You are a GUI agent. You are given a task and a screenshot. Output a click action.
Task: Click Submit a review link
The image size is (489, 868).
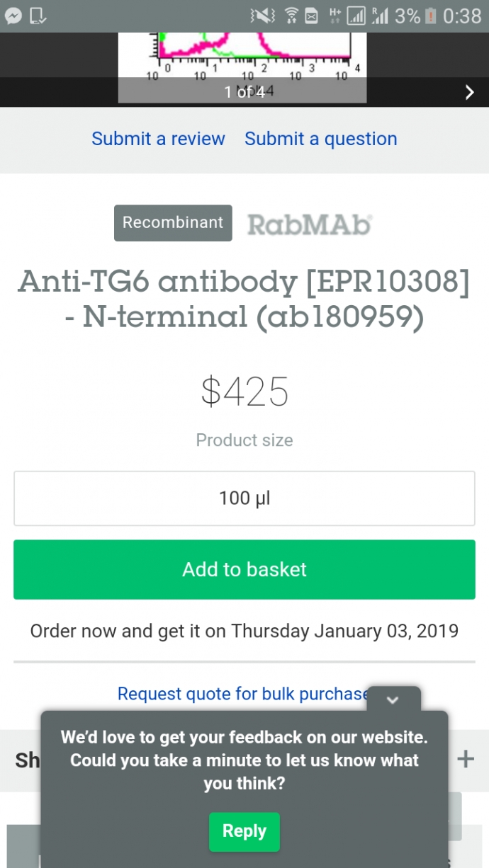click(158, 139)
